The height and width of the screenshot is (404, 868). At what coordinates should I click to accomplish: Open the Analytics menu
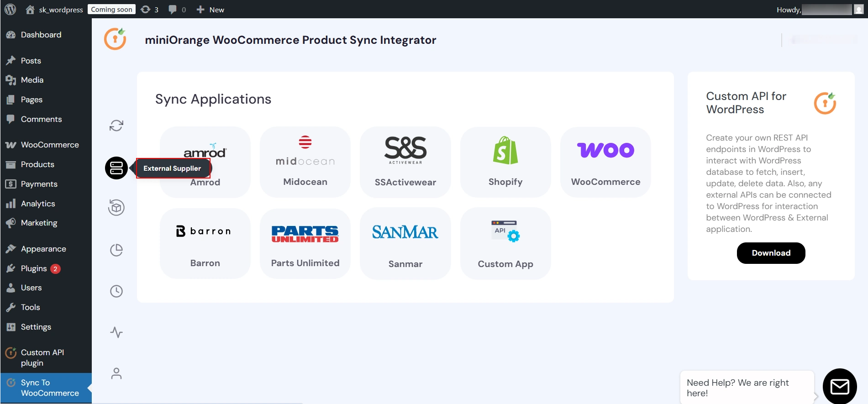[46, 204]
